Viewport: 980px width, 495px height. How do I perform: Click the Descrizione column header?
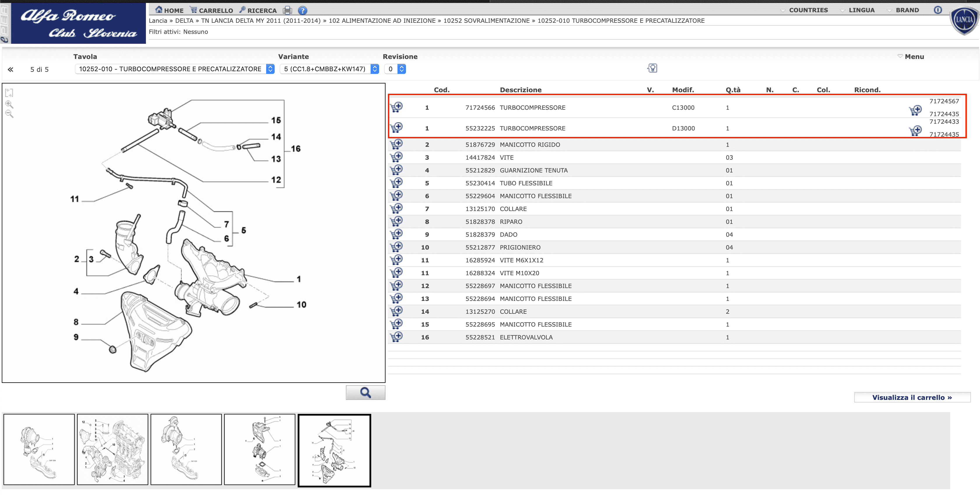pyautogui.click(x=520, y=90)
